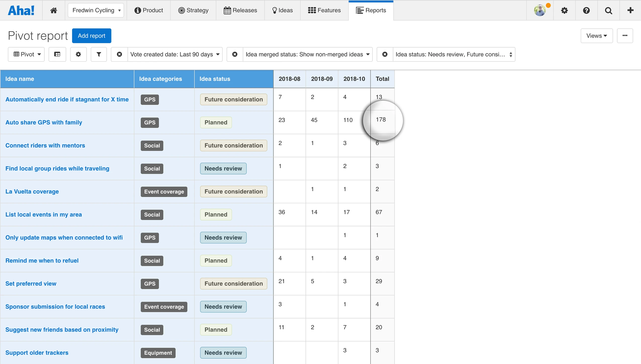Open the Pivot report type dropdown

point(26,54)
